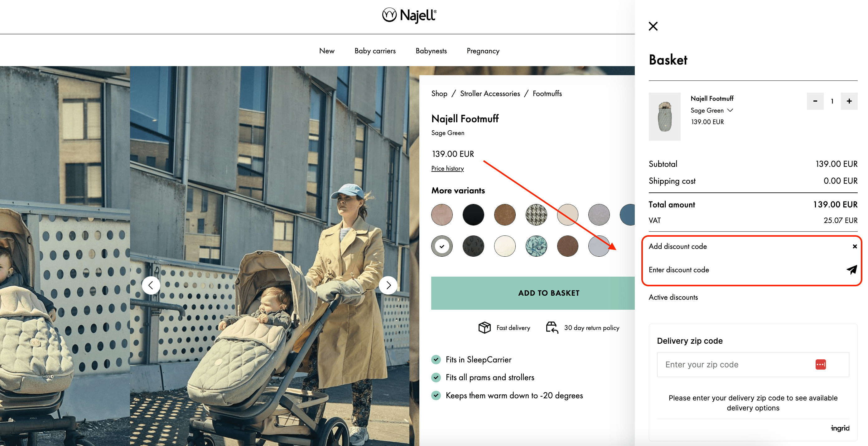The image size is (868, 446).
Task: Open the Pregnancy menu item
Action: click(x=483, y=51)
